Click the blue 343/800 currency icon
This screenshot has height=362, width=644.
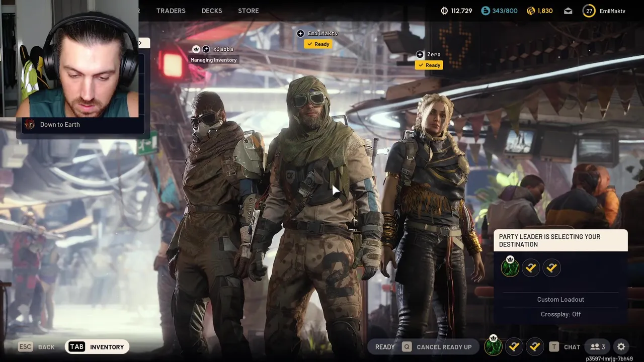485,11
